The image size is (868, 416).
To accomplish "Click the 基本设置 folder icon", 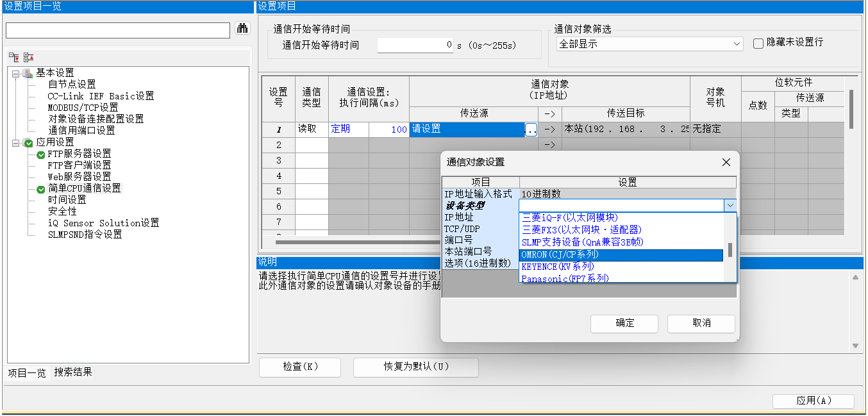I will tap(28, 73).
